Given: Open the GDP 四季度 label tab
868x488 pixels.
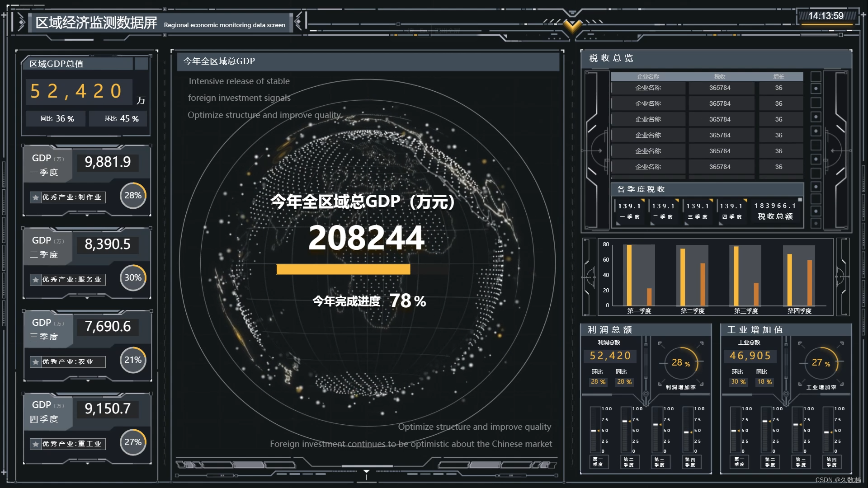Looking at the screenshot, I should point(48,412).
